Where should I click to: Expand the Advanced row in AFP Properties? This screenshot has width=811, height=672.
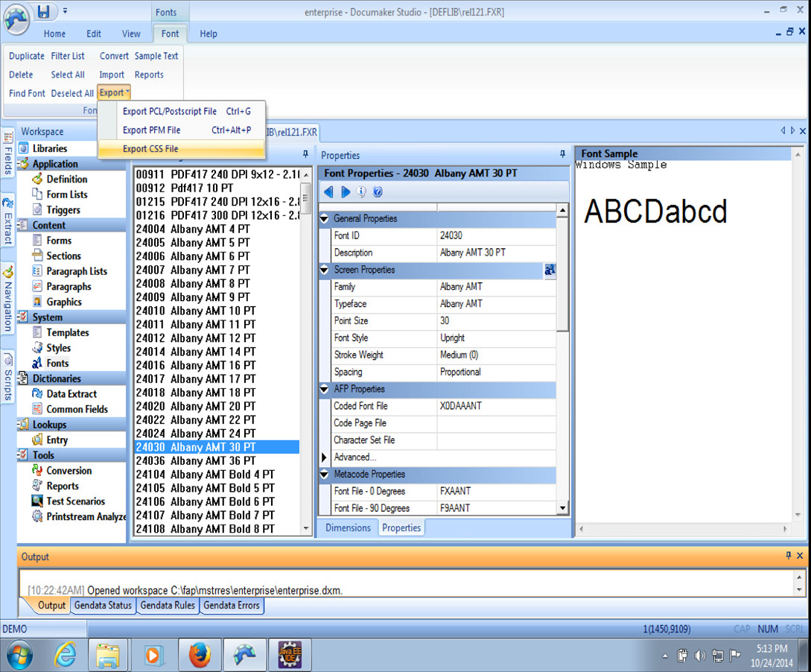point(322,457)
